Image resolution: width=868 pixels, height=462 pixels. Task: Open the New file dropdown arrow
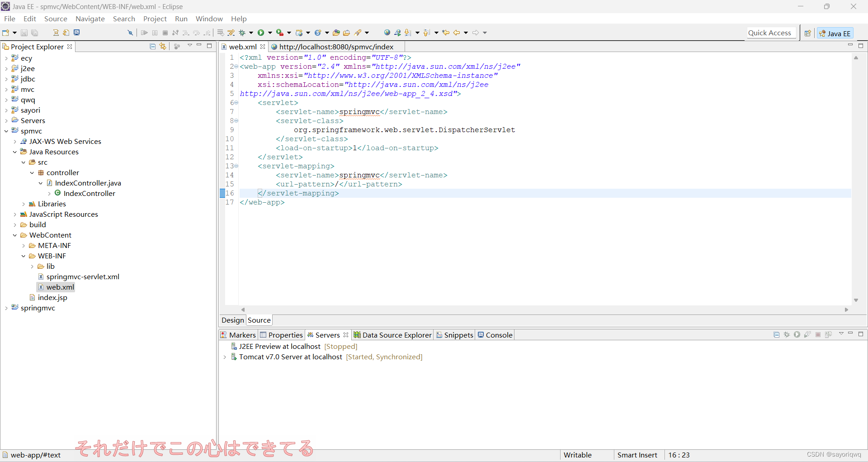[x=14, y=33]
